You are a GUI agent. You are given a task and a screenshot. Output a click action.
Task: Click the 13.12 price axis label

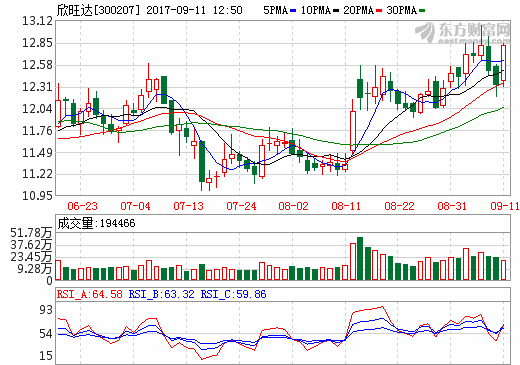37,21
